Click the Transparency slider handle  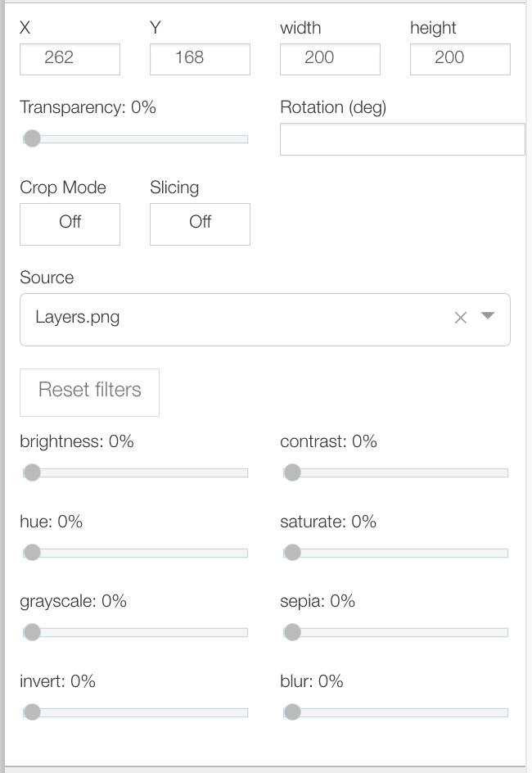(x=32, y=139)
